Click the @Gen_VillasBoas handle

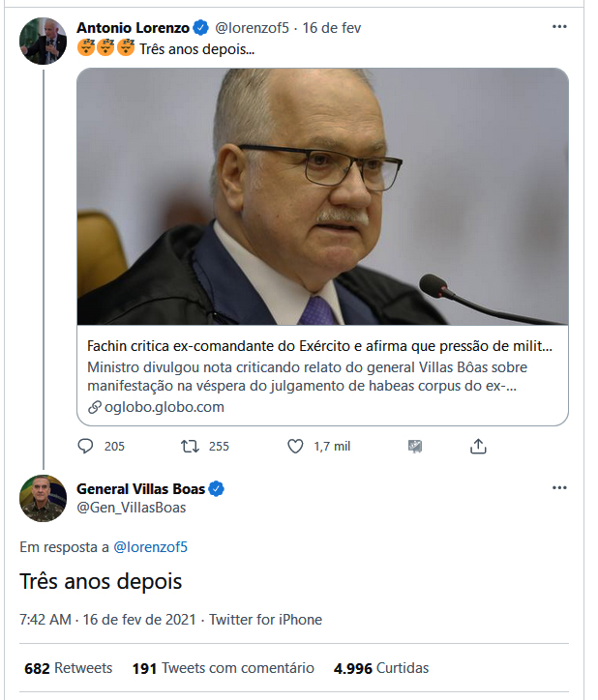pos(131,508)
